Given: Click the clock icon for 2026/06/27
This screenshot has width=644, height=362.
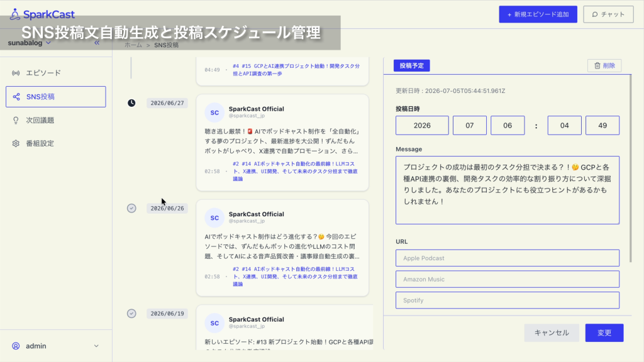Looking at the screenshot, I should pyautogui.click(x=131, y=103).
